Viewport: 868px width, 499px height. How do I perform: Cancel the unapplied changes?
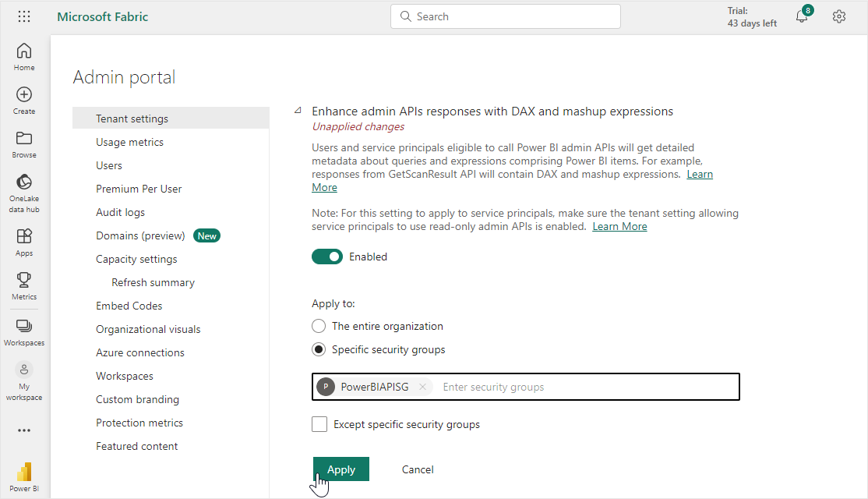point(418,469)
